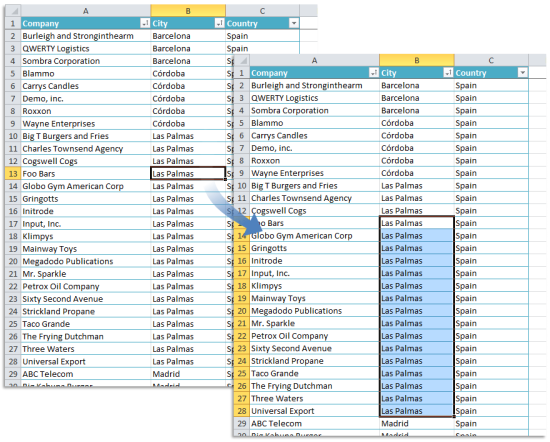The image size is (550, 442).
Task: Click Sombra Corporation in front sheet
Action: point(314,110)
